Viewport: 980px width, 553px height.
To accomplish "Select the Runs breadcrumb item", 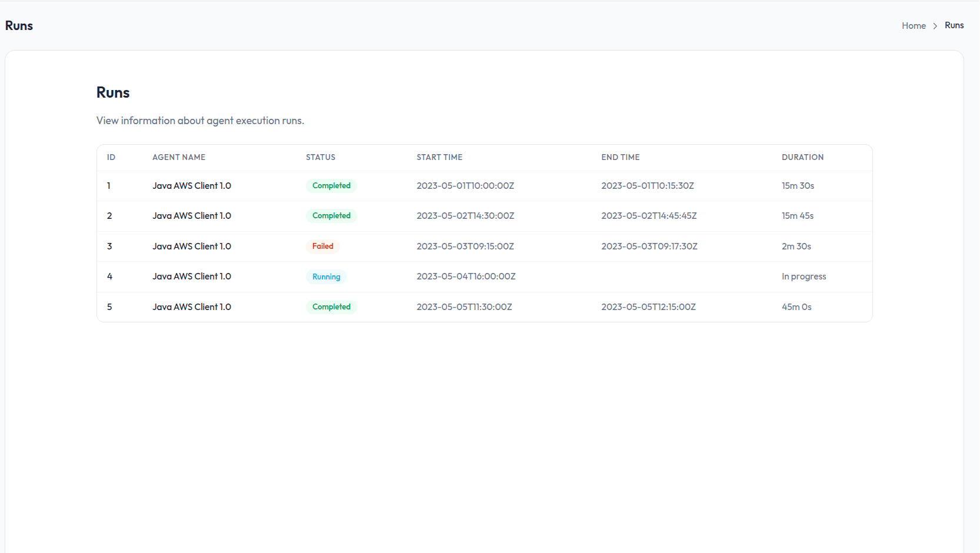I will pos(954,25).
